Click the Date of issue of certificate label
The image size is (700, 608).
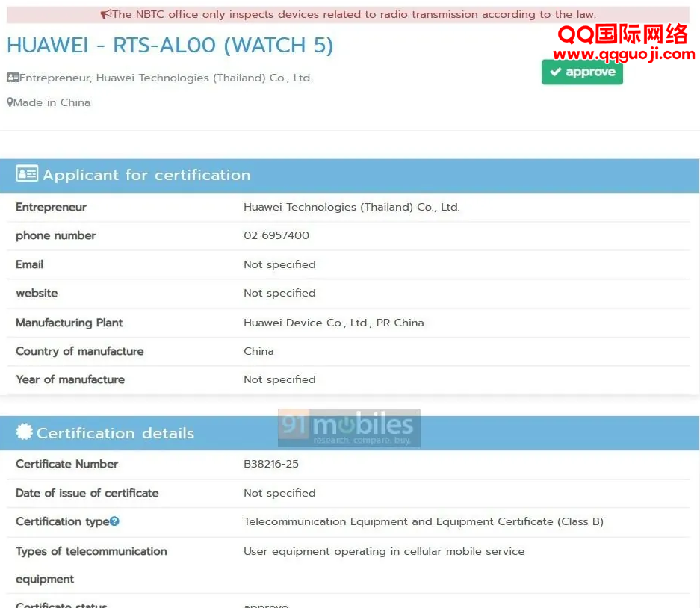click(x=87, y=493)
